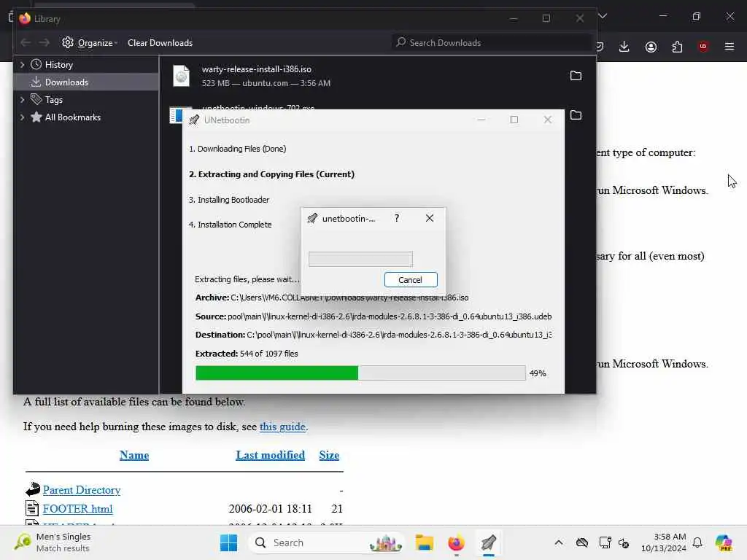The image size is (747, 560).
Task: Show hidden system tray icons
Action: tap(558, 542)
